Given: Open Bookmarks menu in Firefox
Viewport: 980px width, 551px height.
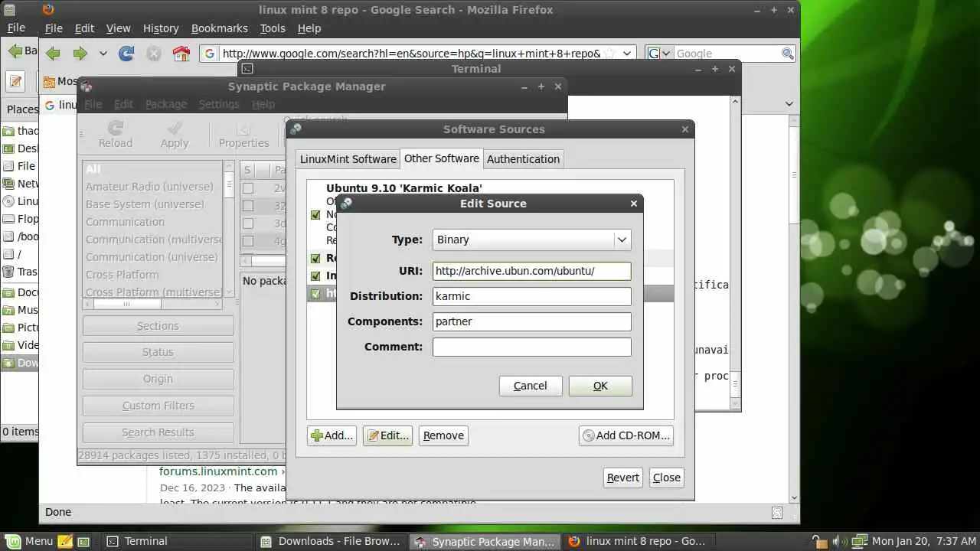Looking at the screenshot, I should (220, 28).
